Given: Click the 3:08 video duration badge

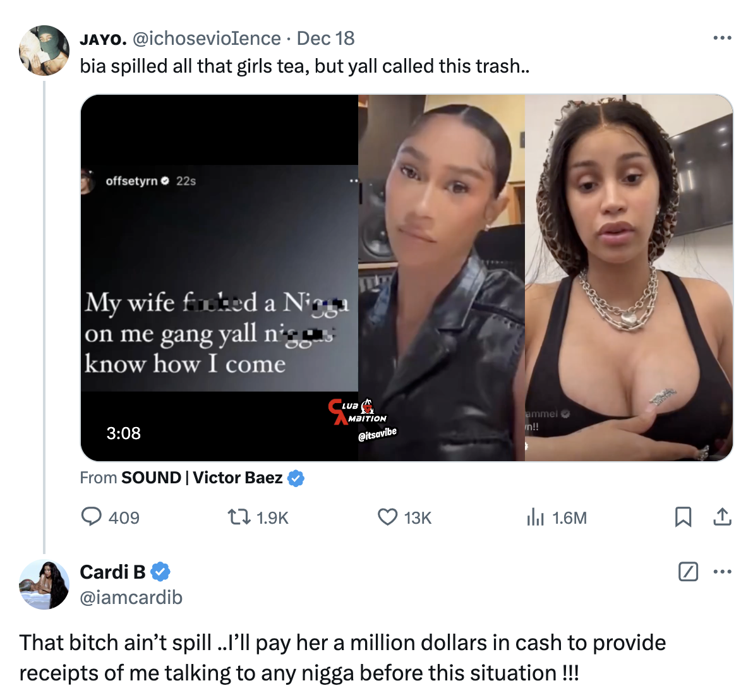Looking at the screenshot, I should point(123,433).
